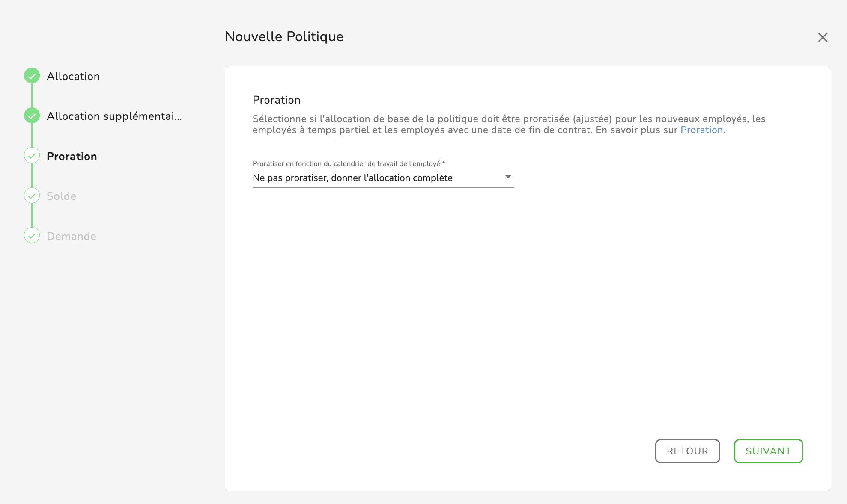Open the Proration help link
The width and height of the screenshot is (847, 504).
702,130
